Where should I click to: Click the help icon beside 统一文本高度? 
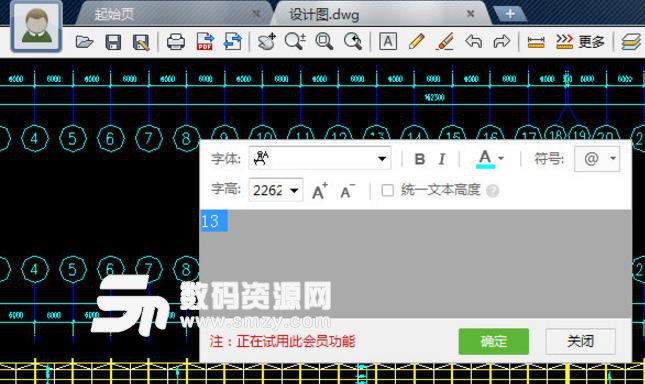coord(492,191)
